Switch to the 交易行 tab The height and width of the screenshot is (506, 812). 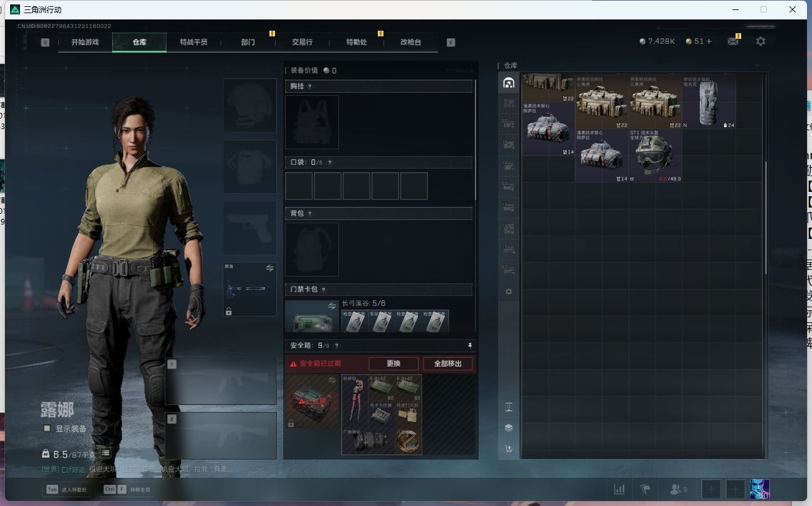point(302,42)
